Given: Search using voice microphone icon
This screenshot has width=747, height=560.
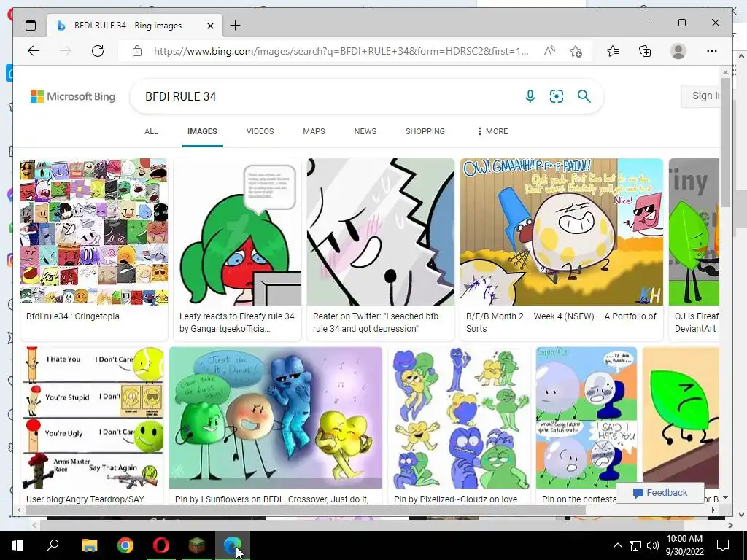Looking at the screenshot, I should tap(530, 96).
